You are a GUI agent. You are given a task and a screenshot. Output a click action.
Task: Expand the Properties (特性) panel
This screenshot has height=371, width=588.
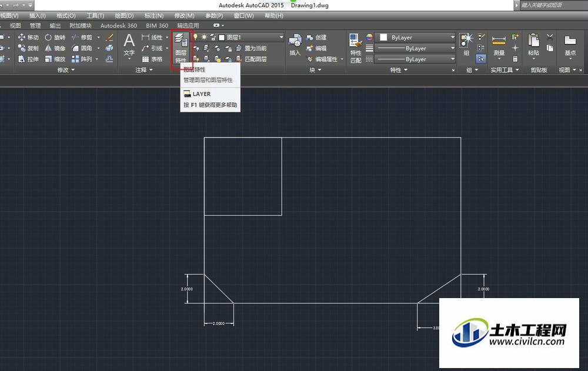pos(398,70)
